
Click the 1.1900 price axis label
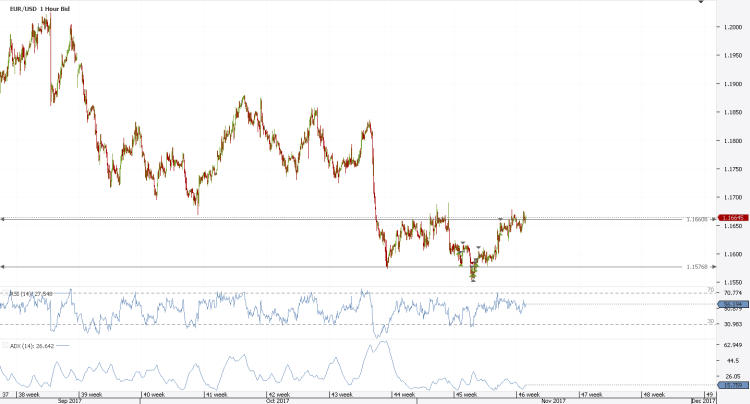tap(732, 84)
